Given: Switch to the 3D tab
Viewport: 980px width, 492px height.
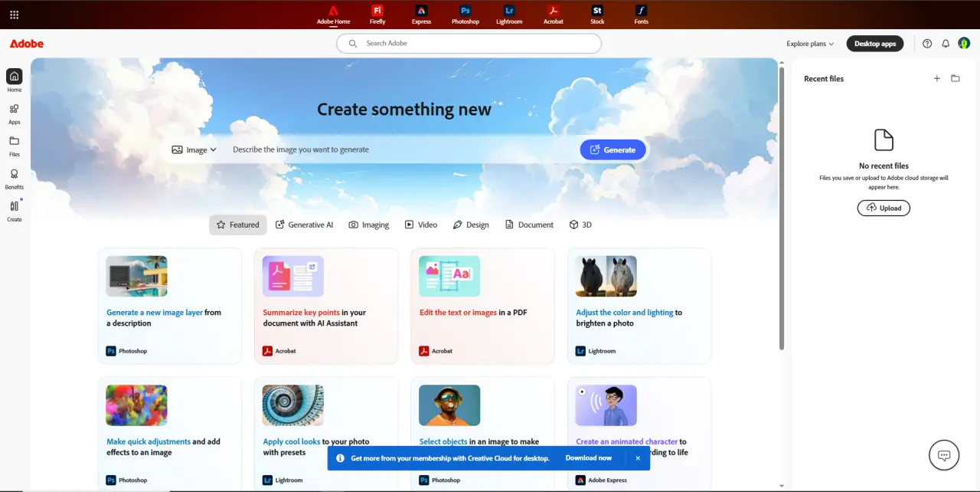Looking at the screenshot, I should click(x=580, y=225).
